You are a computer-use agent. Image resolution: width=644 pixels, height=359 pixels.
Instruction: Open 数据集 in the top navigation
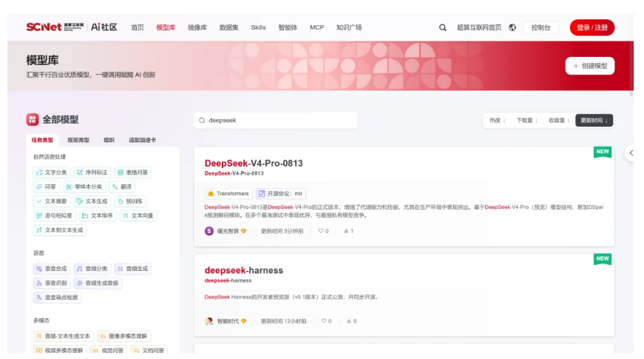[228, 27]
